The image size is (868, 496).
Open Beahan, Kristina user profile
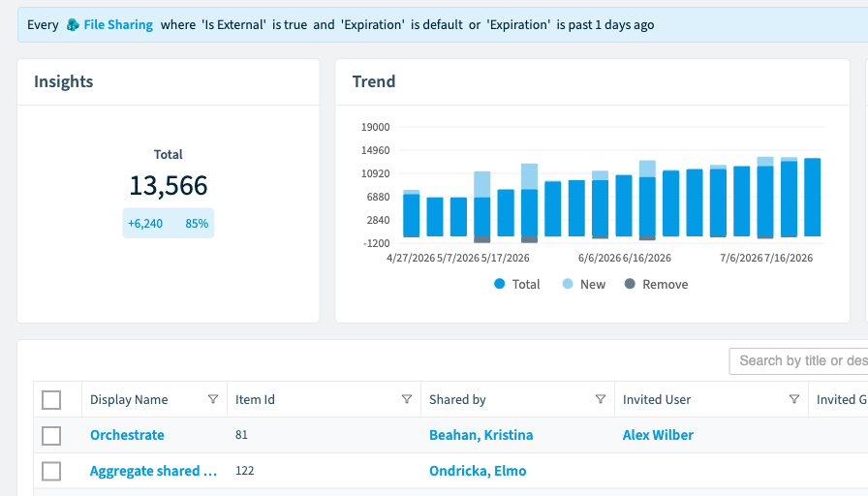(481, 435)
